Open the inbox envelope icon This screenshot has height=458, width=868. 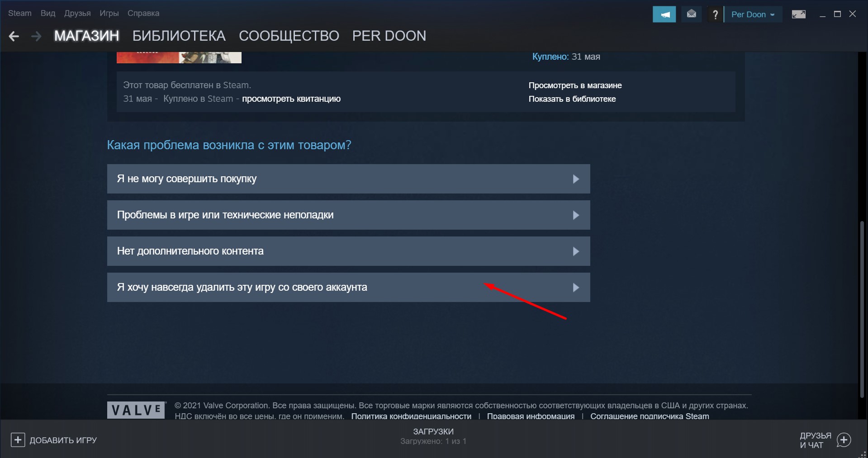tap(691, 14)
